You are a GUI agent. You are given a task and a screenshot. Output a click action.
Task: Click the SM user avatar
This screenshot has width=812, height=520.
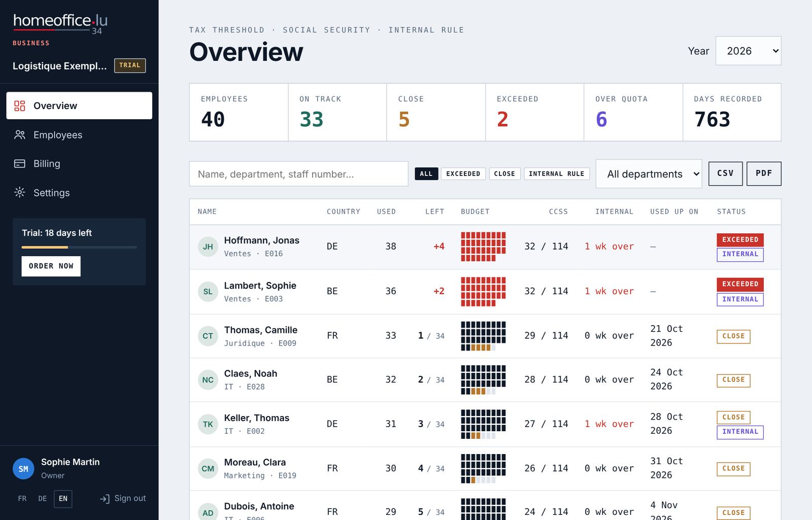point(23,469)
